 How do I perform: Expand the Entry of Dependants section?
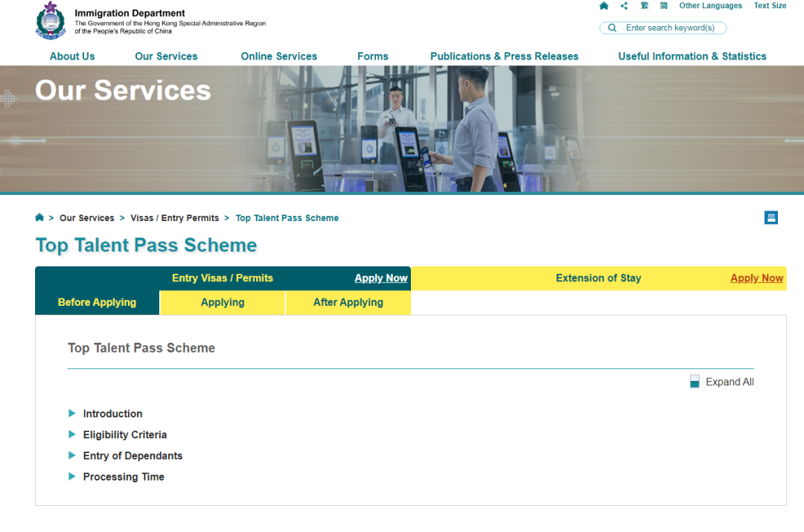[x=133, y=456]
